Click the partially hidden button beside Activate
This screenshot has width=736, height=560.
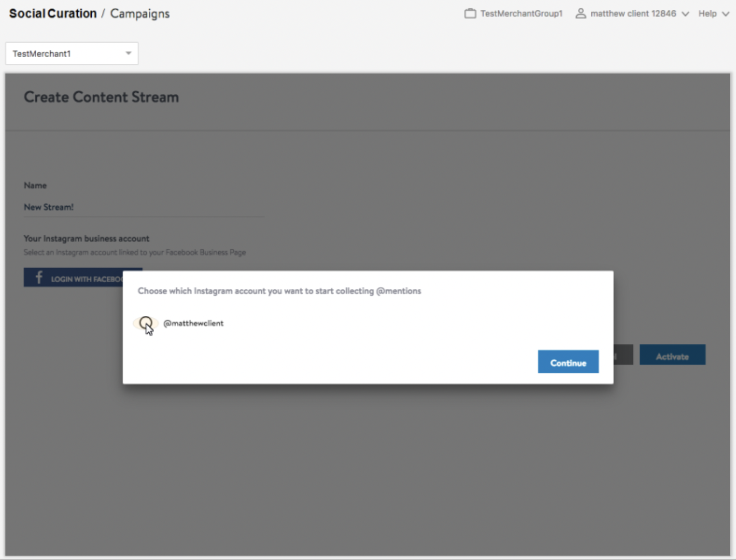[x=623, y=355]
